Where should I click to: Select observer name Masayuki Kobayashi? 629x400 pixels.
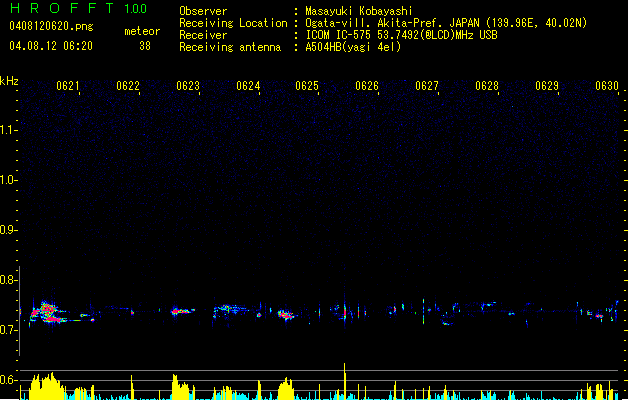(x=359, y=11)
